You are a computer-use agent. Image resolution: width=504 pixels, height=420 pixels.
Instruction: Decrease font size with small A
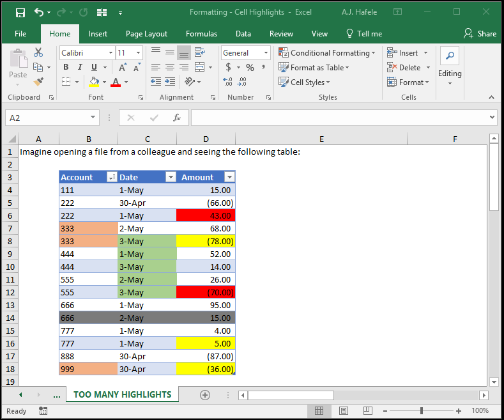point(137,68)
